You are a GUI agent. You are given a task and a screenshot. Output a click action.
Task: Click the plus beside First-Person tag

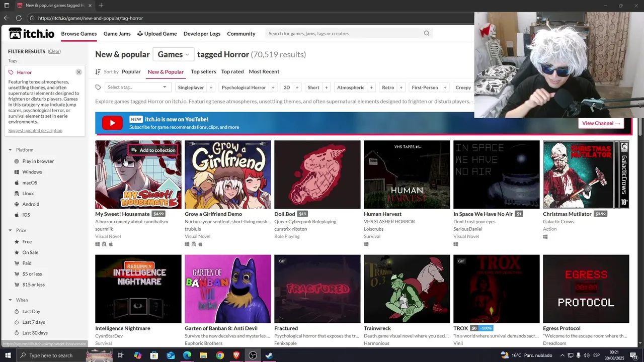[x=445, y=87]
